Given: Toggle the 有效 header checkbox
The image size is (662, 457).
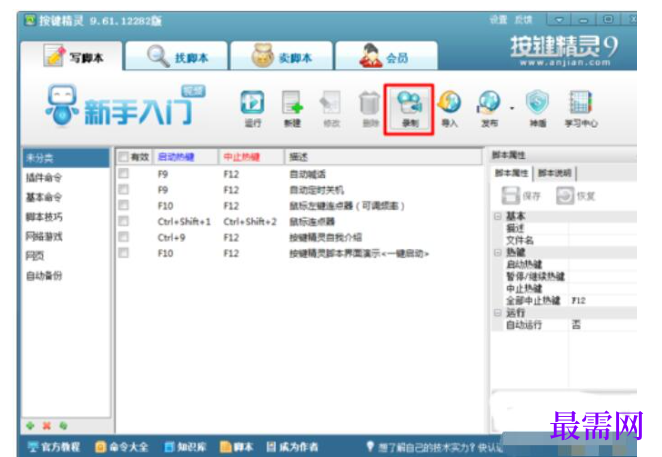Looking at the screenshot, I should [123, 157].
